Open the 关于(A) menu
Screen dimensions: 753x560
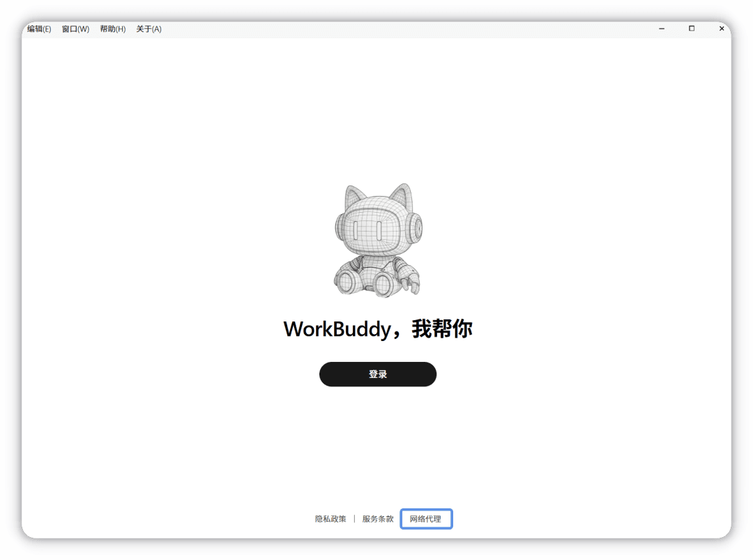click(x=149, y=29)
